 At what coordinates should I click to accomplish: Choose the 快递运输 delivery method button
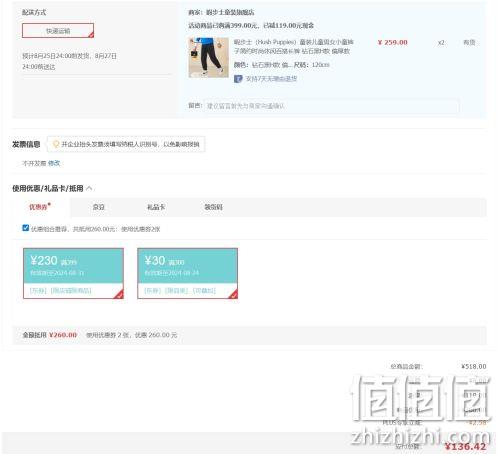(x=58, y=31)
